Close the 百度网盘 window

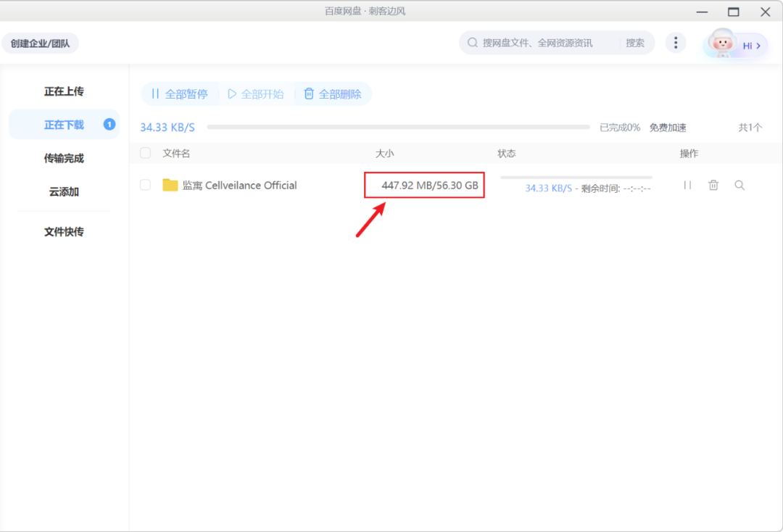tap(765, 12)
